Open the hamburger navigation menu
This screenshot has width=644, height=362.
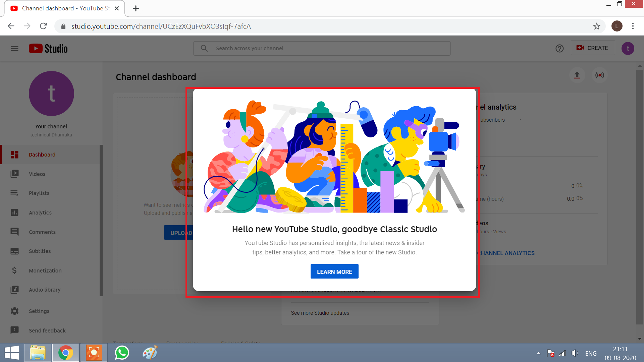[x=14, y=49]
